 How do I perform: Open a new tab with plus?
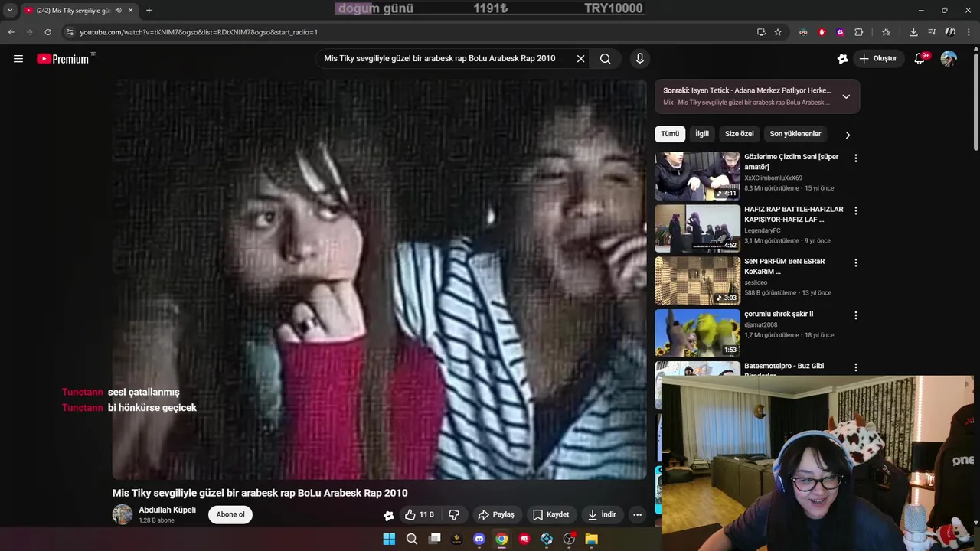(x=149, y=11)
